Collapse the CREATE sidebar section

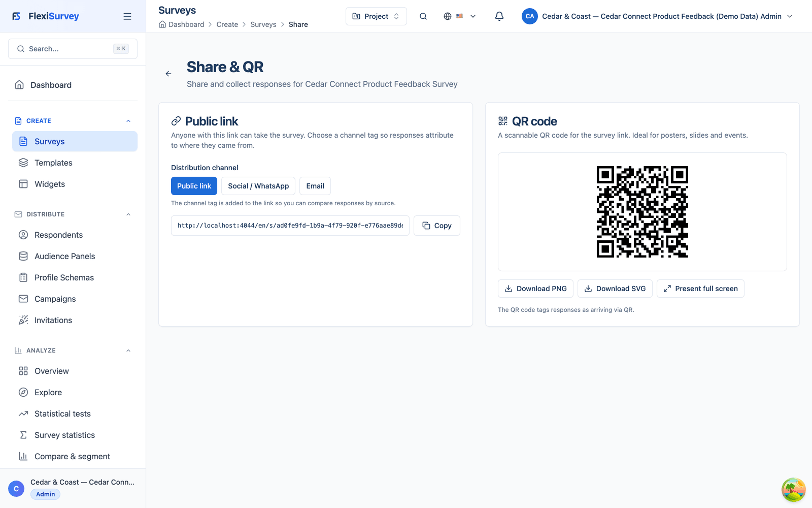click(x=128, y=121)
